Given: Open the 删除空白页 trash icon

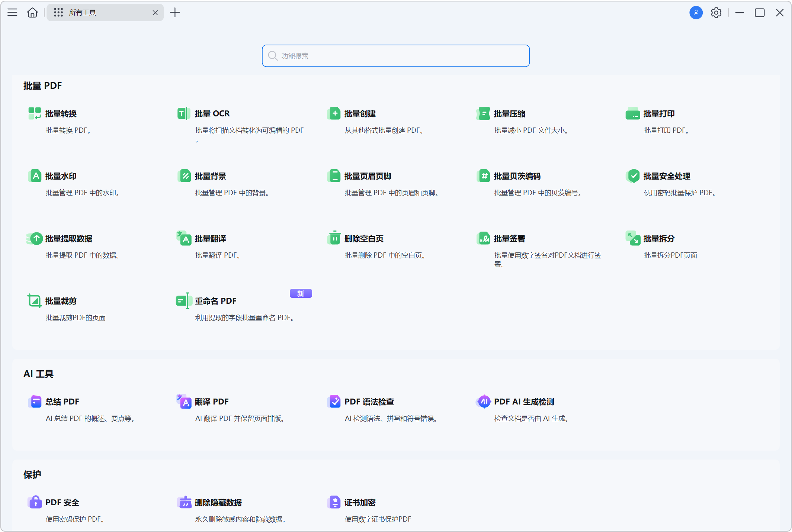Looking at the screenshot, I should coord(334,238).
